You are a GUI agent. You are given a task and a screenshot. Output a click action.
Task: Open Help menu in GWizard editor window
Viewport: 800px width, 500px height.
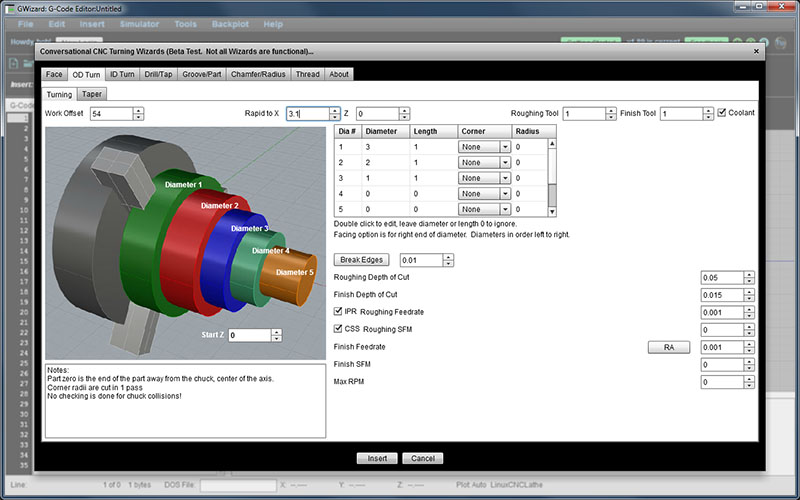tap(273, 24)
